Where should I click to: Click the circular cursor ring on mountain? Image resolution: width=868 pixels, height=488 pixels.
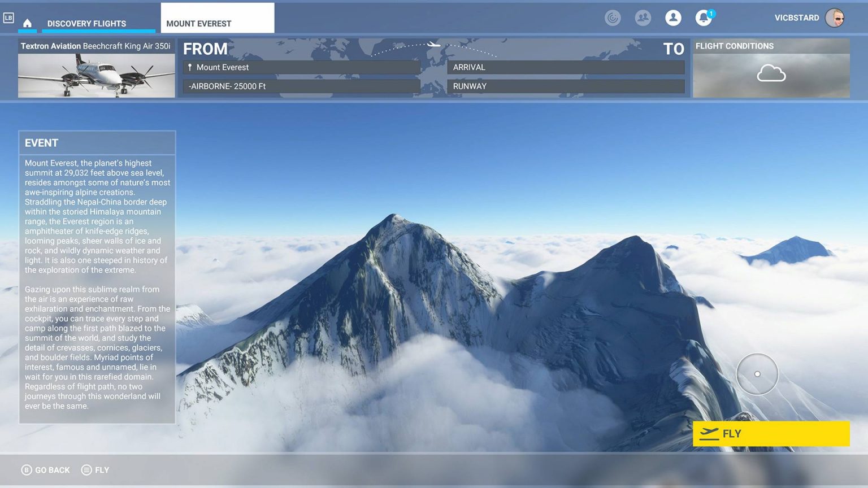[757, 374]
